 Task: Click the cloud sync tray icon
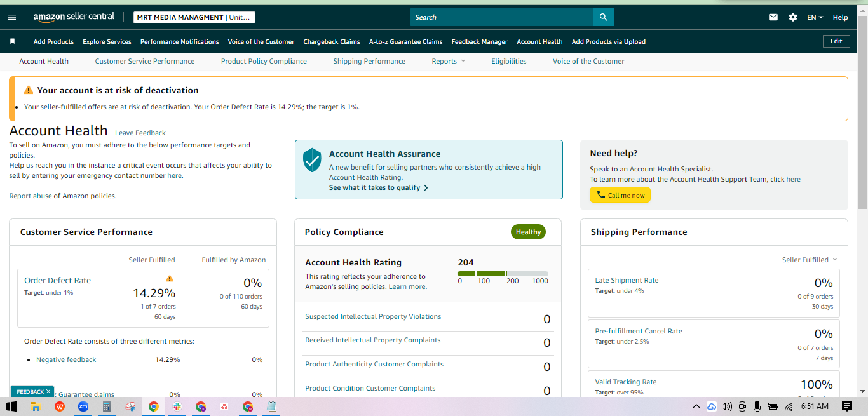(x=712, y=406)
